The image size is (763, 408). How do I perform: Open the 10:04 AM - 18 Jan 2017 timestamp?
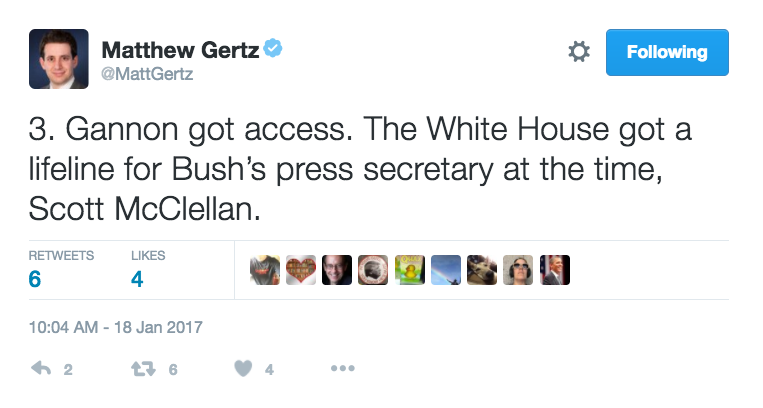coord(115,327)
